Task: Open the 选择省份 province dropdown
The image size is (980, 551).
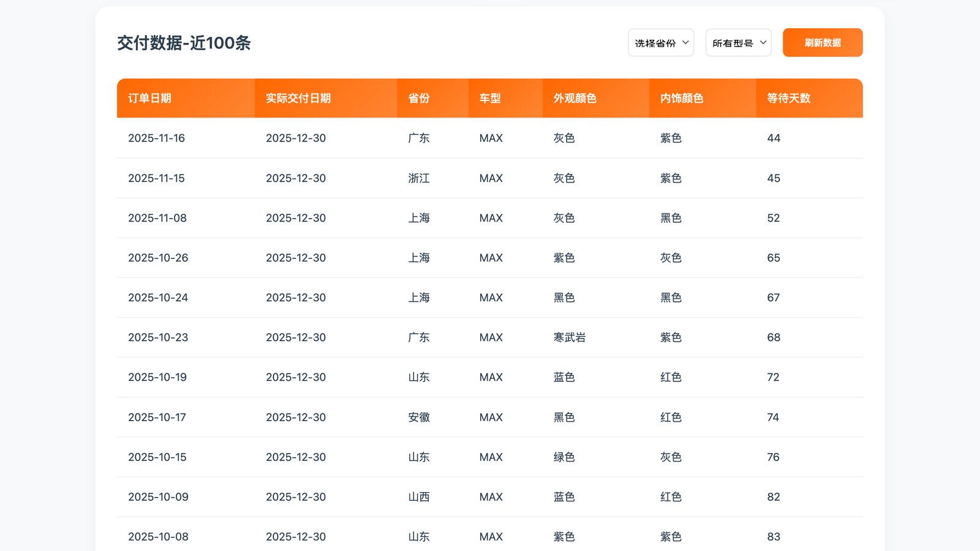Action: pos(661,43)
